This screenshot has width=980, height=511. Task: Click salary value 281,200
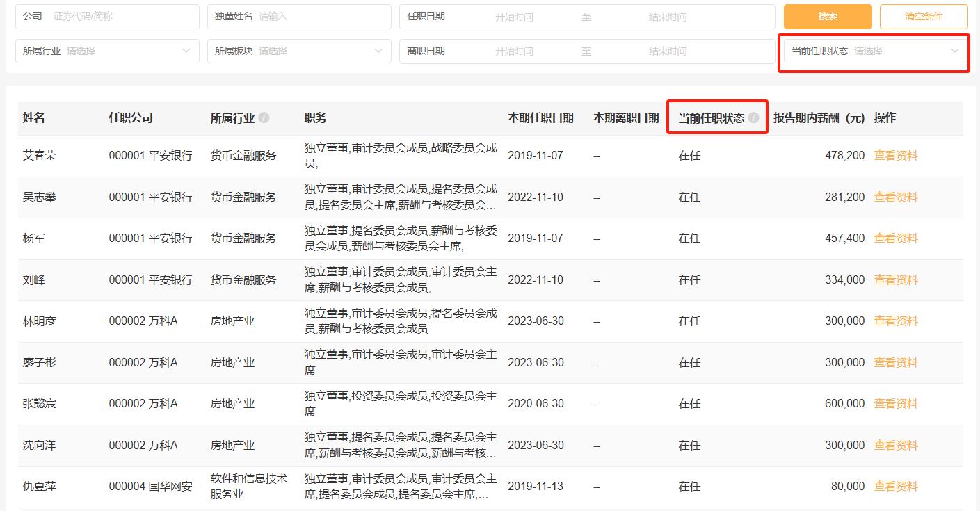point(845,197)
